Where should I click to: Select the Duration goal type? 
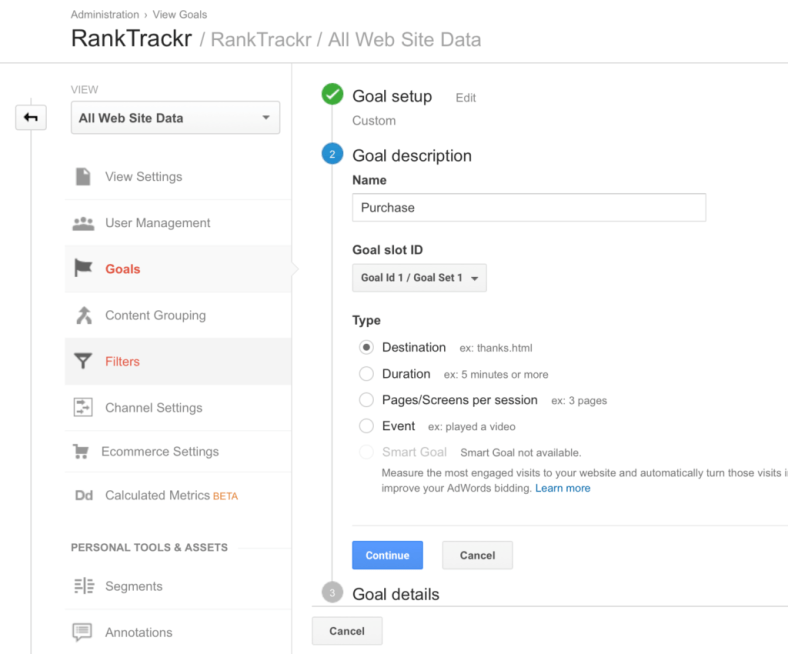[366, 374]
